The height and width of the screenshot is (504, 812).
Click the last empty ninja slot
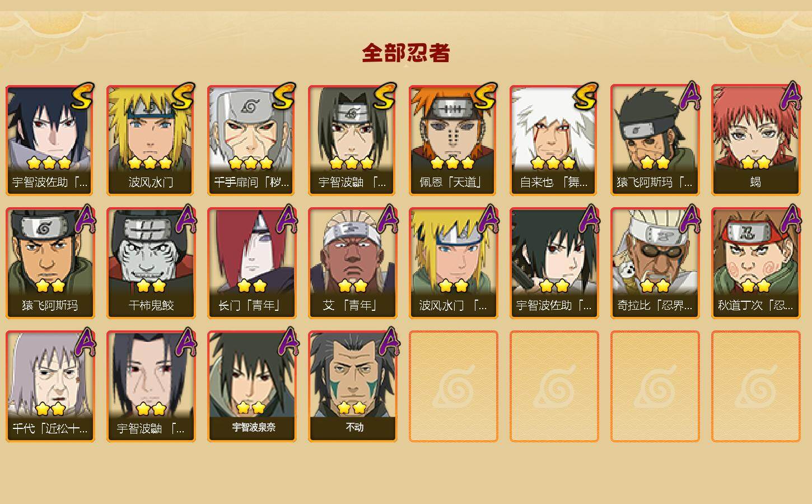point(755,386)
